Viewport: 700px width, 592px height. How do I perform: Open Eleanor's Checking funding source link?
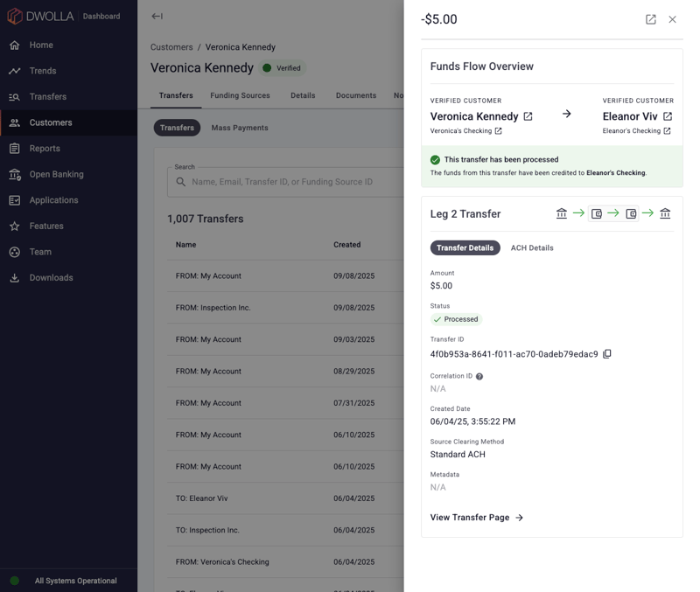pyautogui.click(x=667, y=131)
